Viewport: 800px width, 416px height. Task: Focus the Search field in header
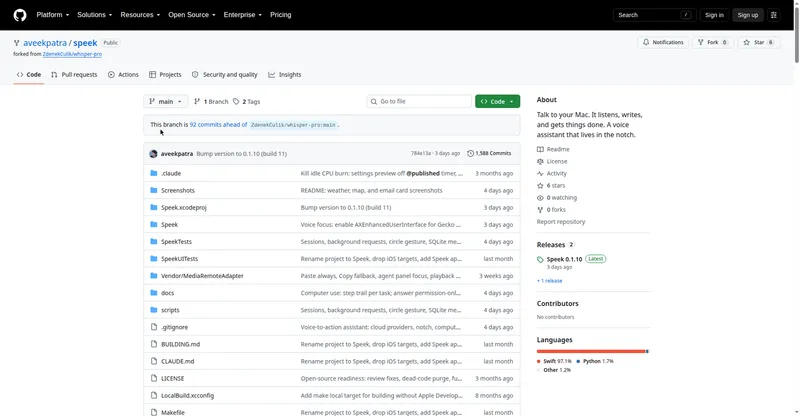[654, 15]
